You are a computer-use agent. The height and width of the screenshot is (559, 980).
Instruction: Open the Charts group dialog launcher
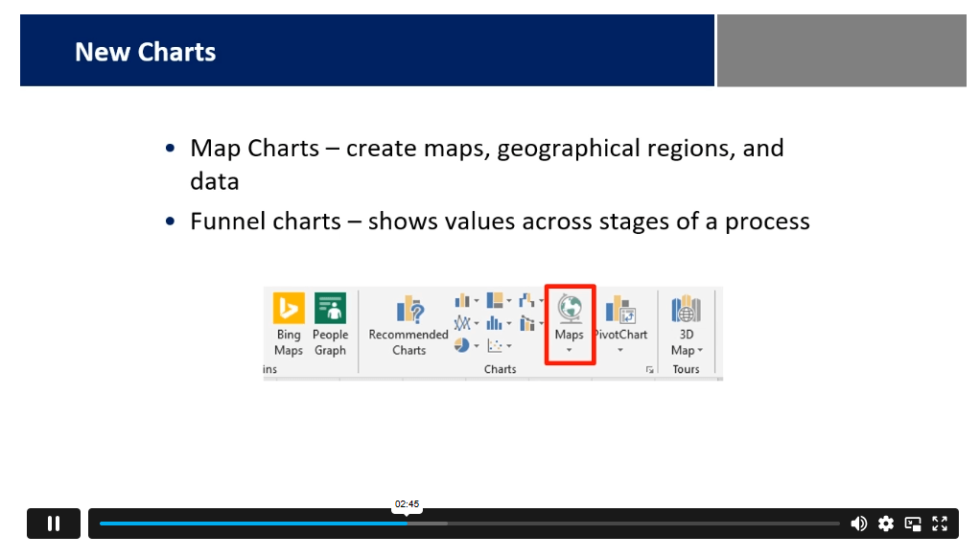pos(650,370)
